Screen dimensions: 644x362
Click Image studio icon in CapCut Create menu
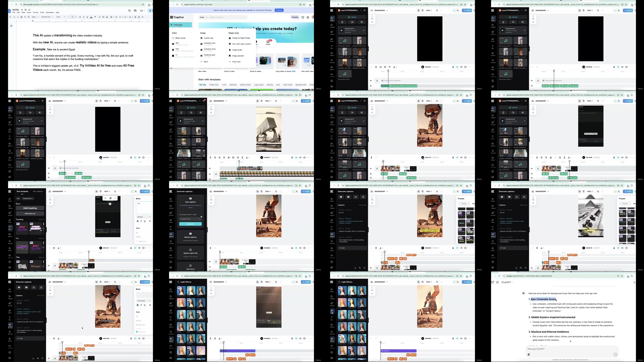point(230,50)
